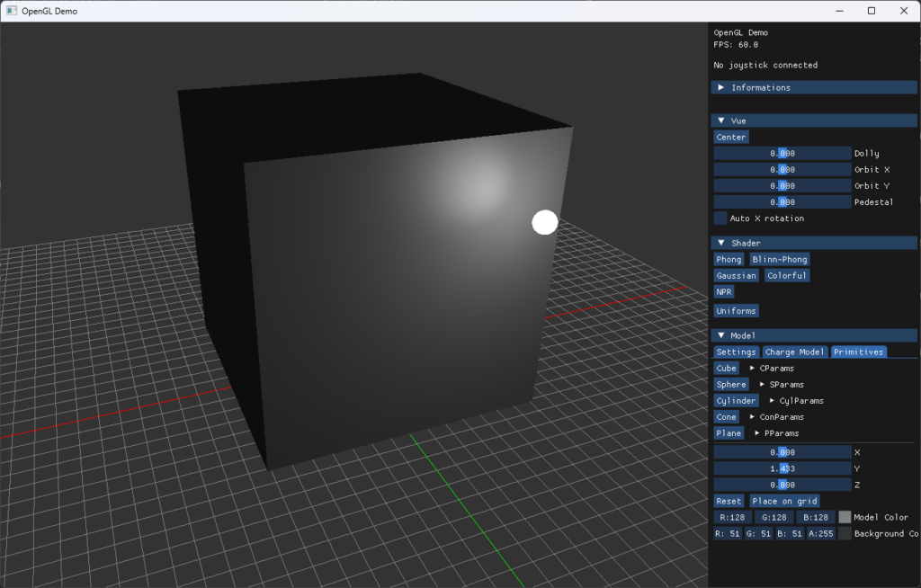Close the OpenGL Demo window
921x588 pixels.
pos(904,11)
